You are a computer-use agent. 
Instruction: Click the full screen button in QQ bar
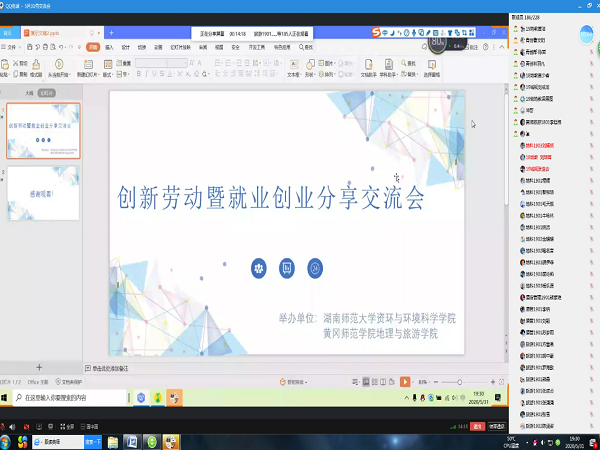coord(67,426)
